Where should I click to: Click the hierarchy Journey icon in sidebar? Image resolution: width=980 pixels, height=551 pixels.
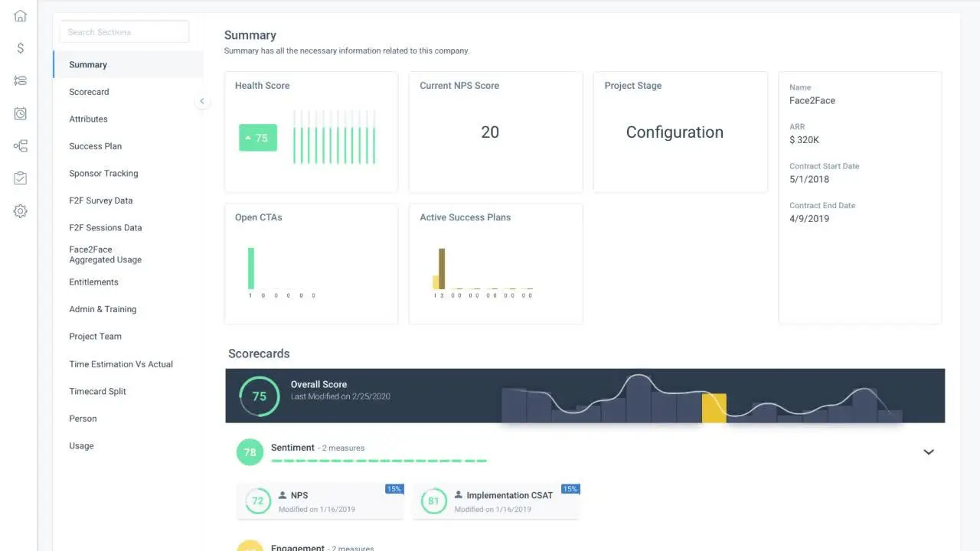coord(20,145)
